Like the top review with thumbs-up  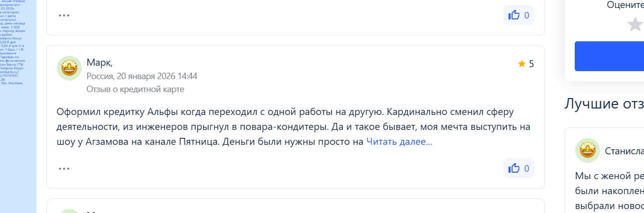point(518,15)
